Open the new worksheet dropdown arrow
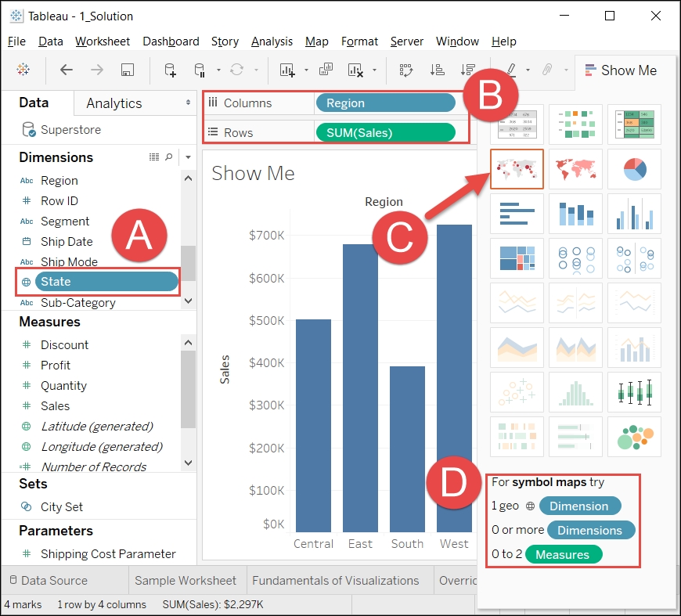The image size is (681, 616). [x=306, y=70]
